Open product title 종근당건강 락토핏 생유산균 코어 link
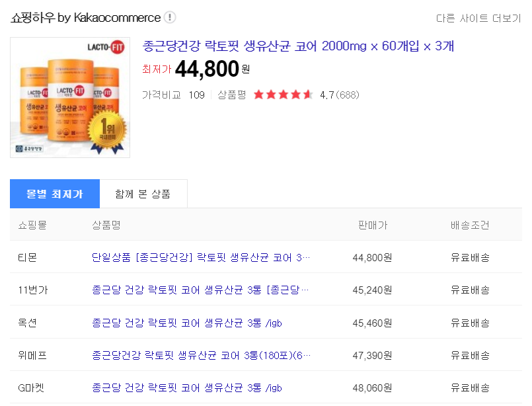This screenshot has height=406, width=532. point(298,46)
